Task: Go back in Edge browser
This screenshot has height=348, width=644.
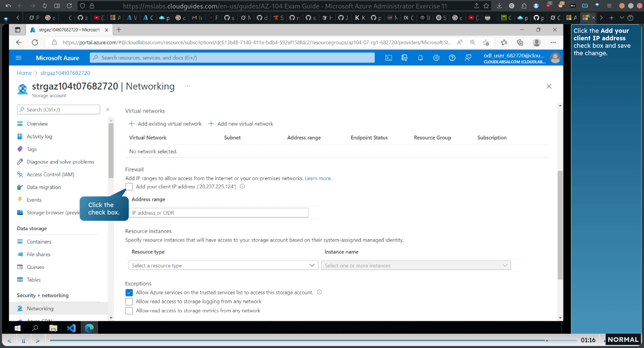Action: (19, 42)
